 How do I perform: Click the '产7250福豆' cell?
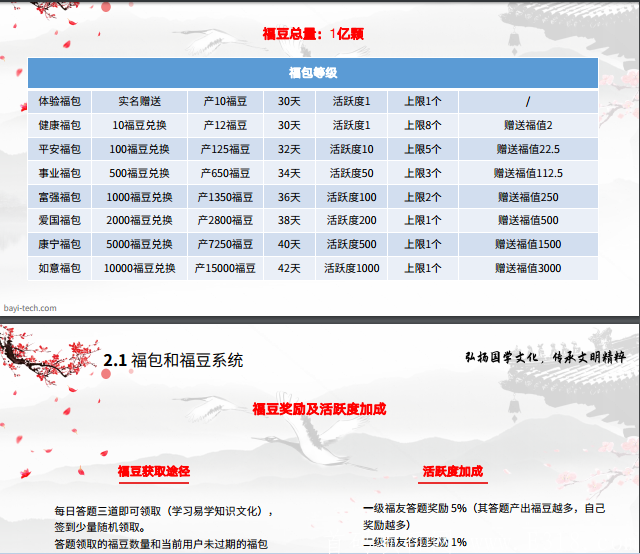coord(225,244)
